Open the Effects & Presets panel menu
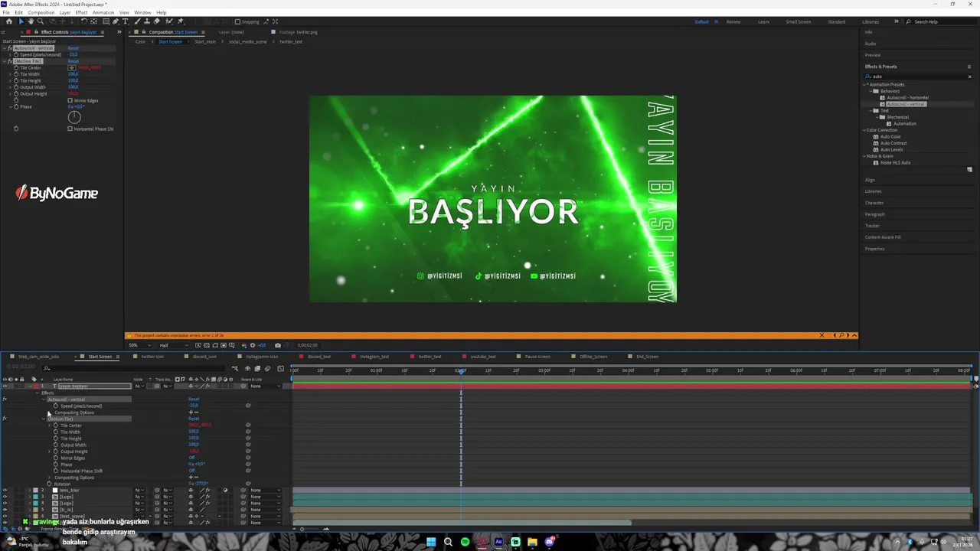The width and height of the screenshot is (980, 551). pos(969,67)
